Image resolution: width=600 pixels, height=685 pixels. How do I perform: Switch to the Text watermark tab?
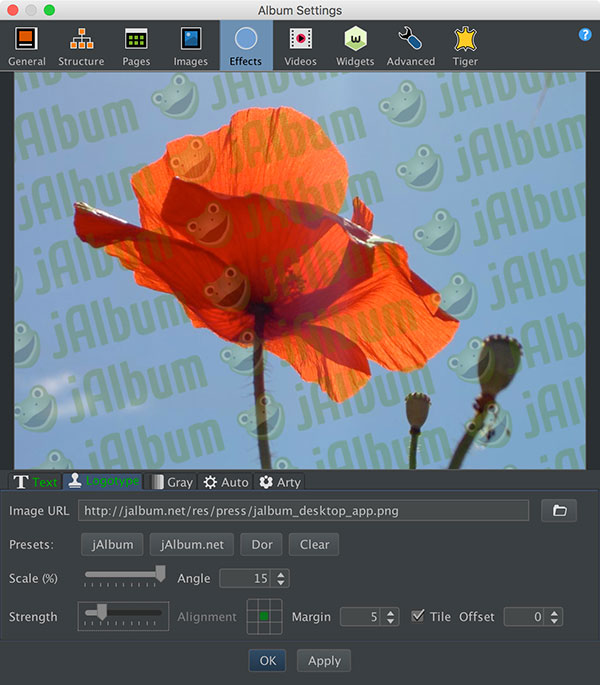35,482
